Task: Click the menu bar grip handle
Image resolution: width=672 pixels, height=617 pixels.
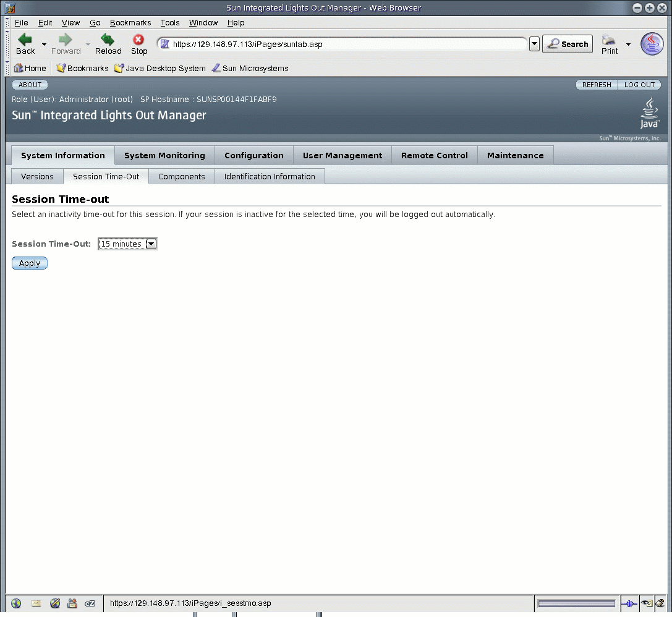Action: [x=7, y=23]
